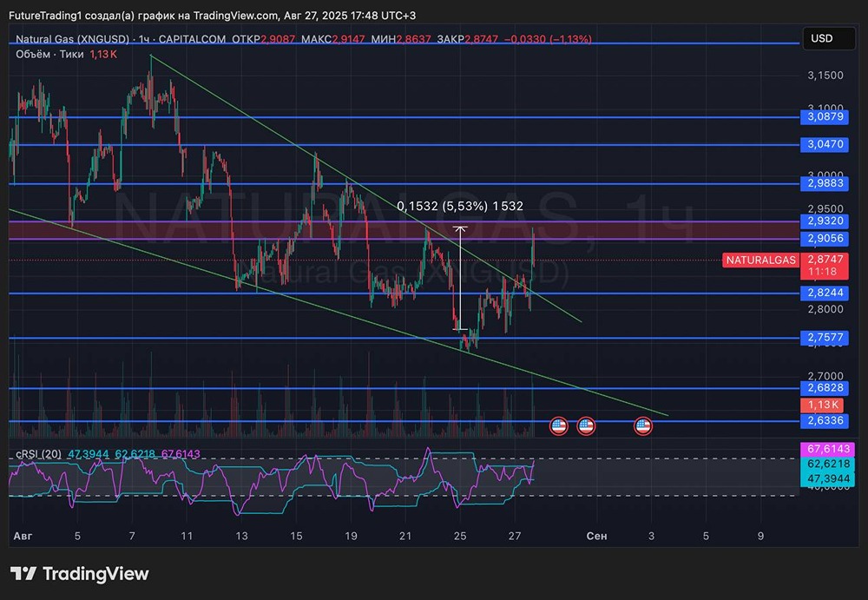
Task: Select the 2,9883 horizontal level label
Action: tap(825, 183)
